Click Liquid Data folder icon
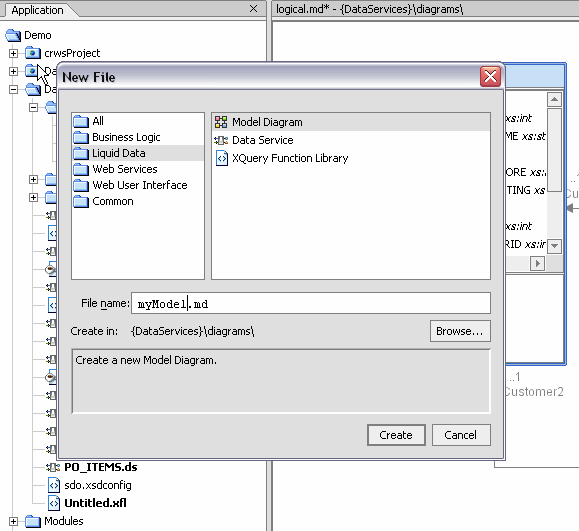The height and width of the screenshot is (531, 579). [x=81, y=153]
